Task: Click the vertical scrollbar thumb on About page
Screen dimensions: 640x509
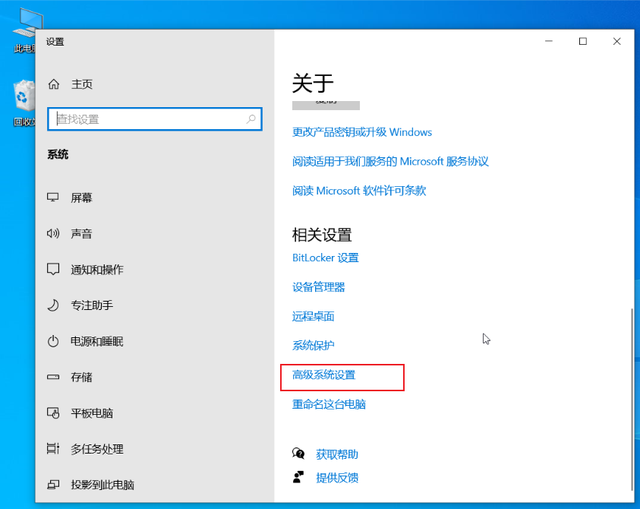Action: point(632,399)
